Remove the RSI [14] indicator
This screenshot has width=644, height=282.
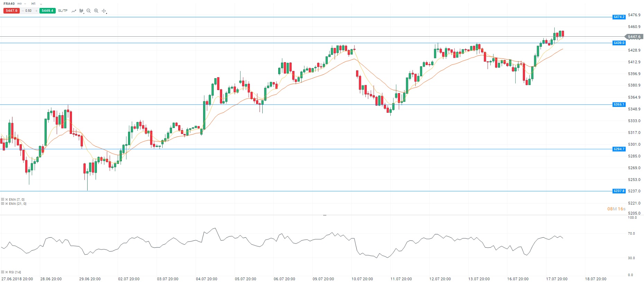pos(7,272)
